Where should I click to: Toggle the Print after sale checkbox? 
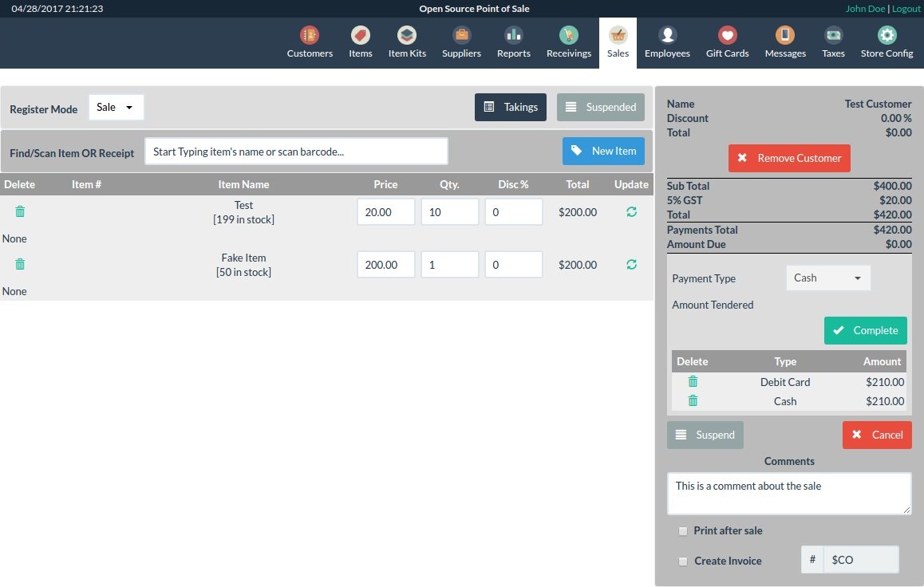point(682,531)
